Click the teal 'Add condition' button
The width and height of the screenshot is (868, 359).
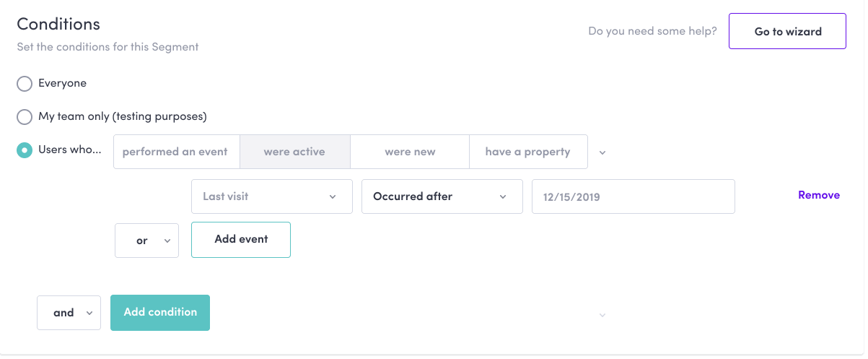[x=160, y=313]
